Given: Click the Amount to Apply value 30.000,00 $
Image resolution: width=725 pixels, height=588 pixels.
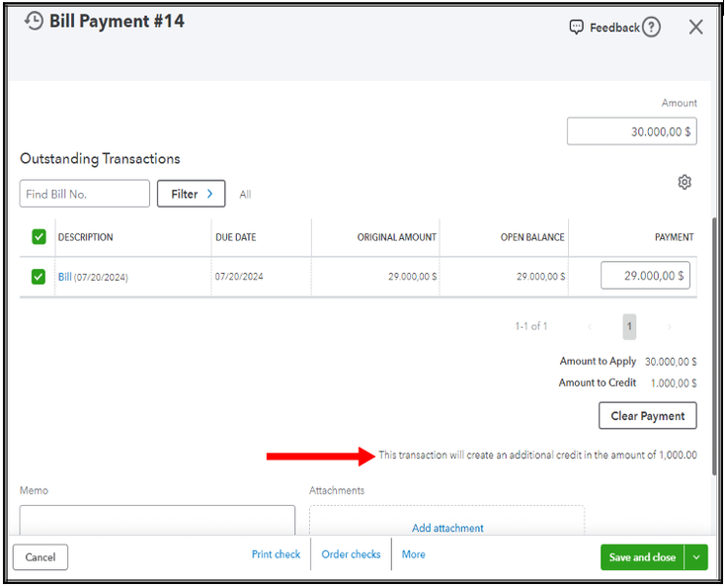Looking at the screenshot, I should pyautogui.click(x=671, y=362).
